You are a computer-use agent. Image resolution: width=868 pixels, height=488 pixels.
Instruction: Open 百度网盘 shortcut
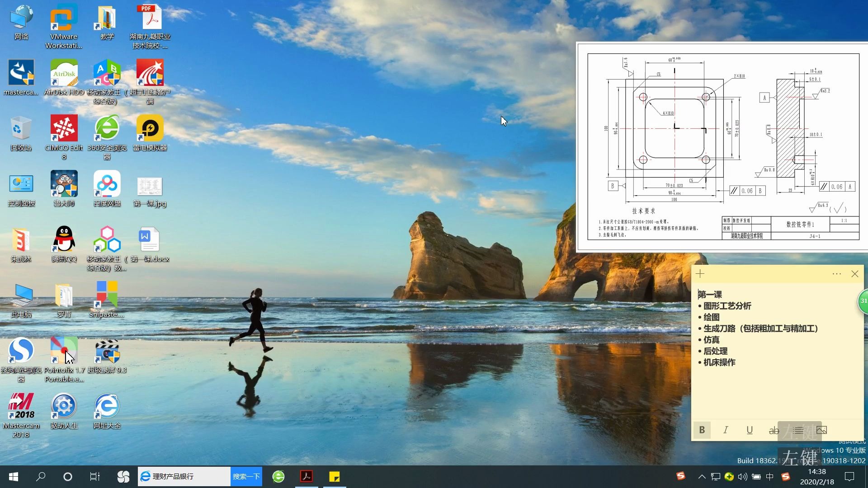(107, 189)
